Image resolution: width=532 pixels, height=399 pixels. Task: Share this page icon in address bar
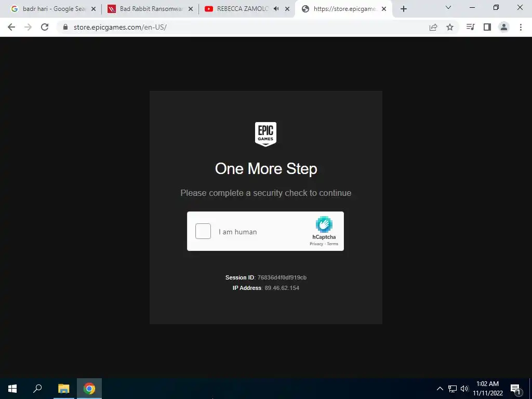[x=433, y=27]
